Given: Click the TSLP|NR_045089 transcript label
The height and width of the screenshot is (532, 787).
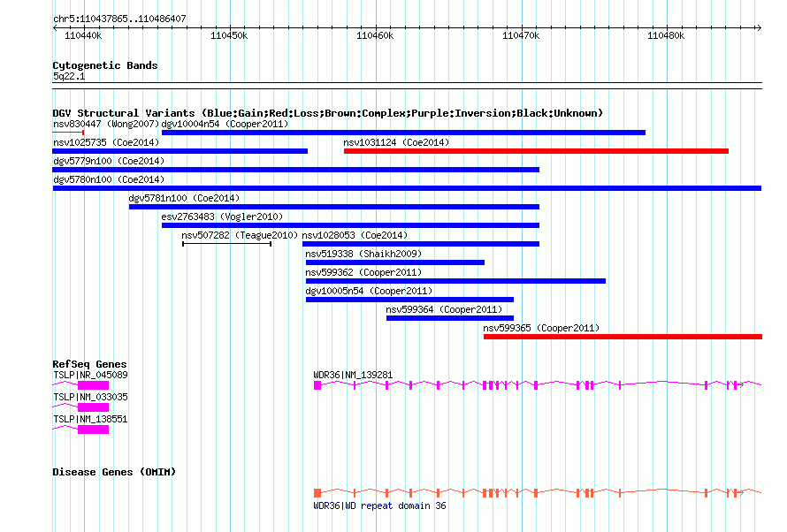Looking at the screenshot, I should click(90, 375).
